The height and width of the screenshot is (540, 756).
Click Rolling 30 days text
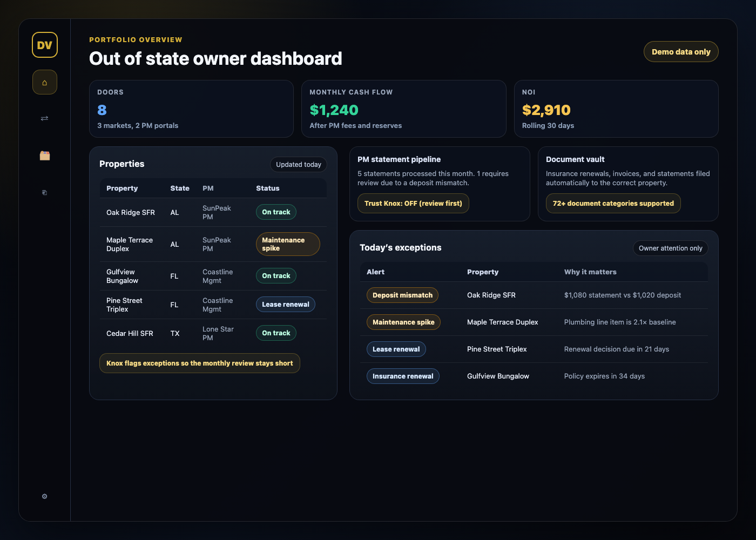tap(548, 126)
